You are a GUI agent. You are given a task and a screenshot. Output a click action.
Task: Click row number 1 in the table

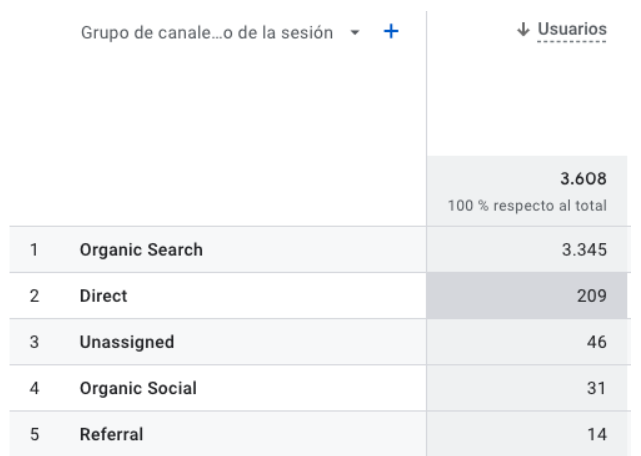point(34,249)
